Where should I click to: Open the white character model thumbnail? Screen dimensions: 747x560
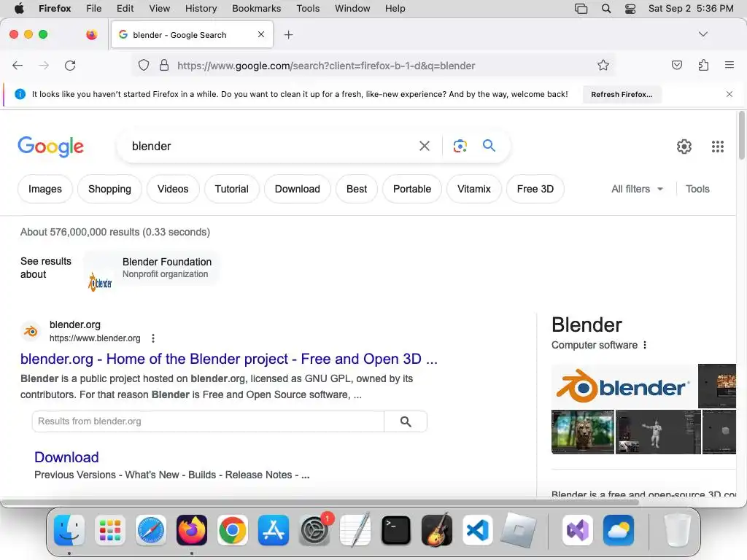coord(658,432)
